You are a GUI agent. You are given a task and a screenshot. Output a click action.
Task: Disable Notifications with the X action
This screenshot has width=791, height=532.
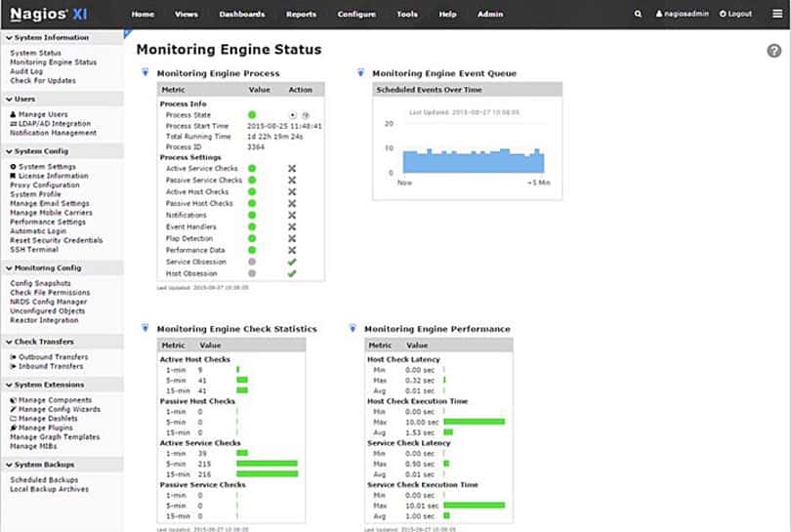[x=292, y=215]
